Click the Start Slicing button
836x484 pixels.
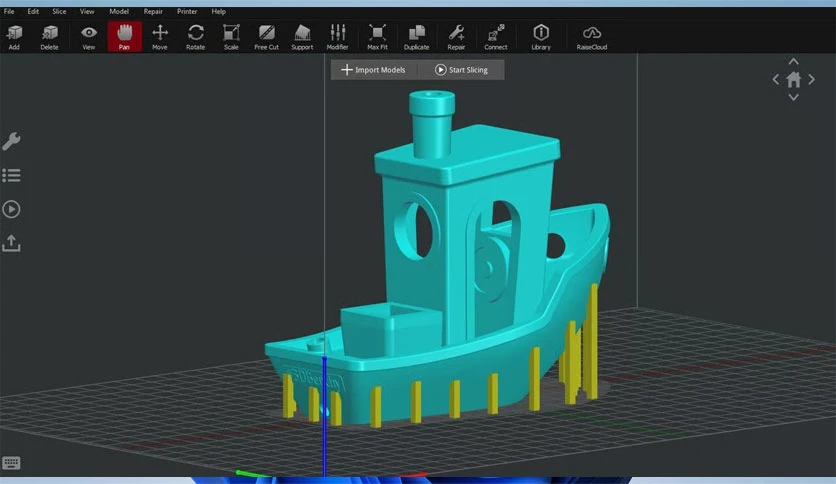(x=462, y=70)
